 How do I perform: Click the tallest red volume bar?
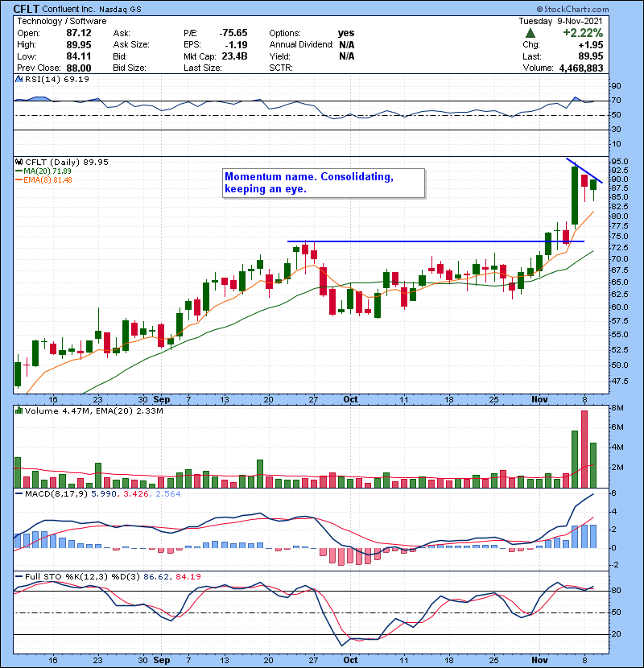tap(584, 449)
